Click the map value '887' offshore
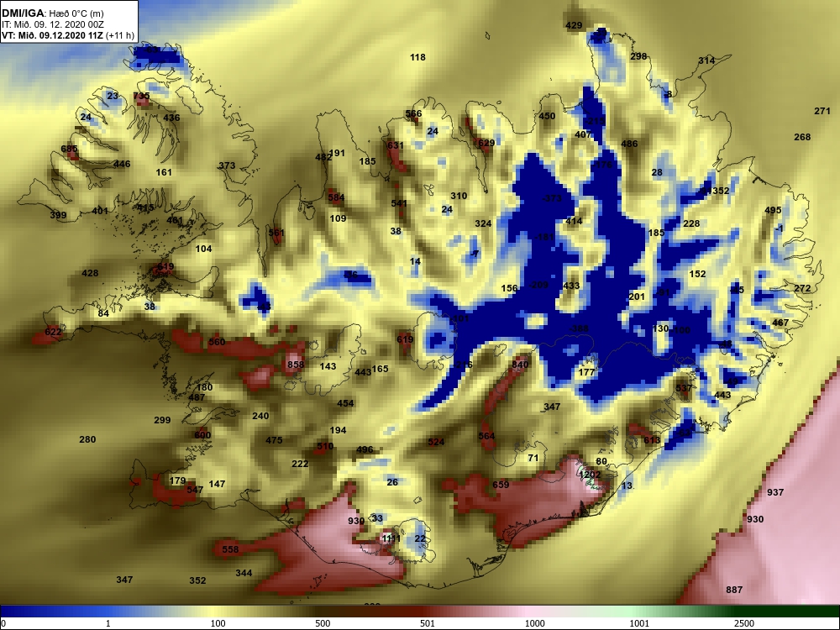840x630 pixels. point(734,590)
